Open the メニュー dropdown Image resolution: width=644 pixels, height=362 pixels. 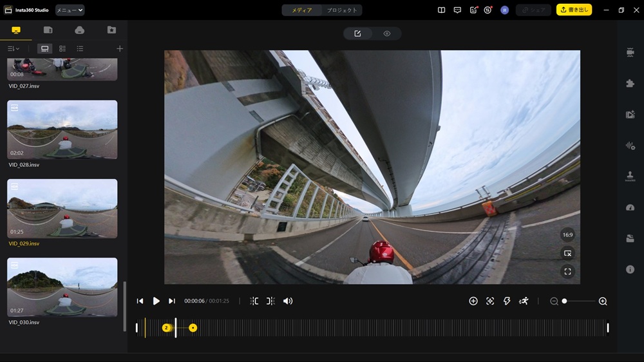click(70, 10)
